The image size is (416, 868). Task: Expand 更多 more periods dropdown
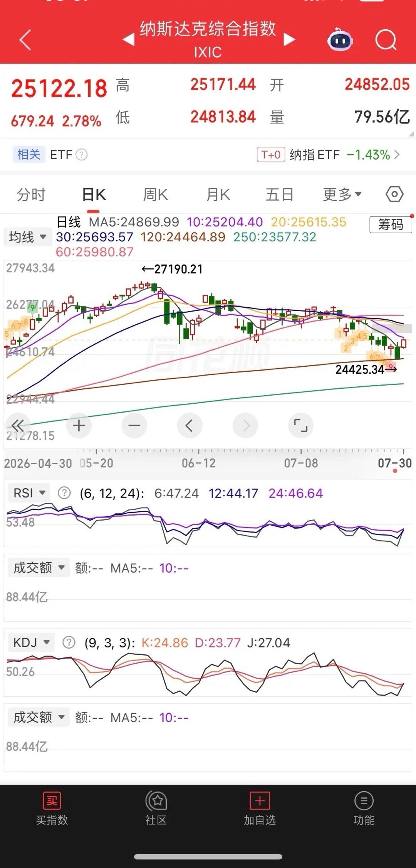342,194
